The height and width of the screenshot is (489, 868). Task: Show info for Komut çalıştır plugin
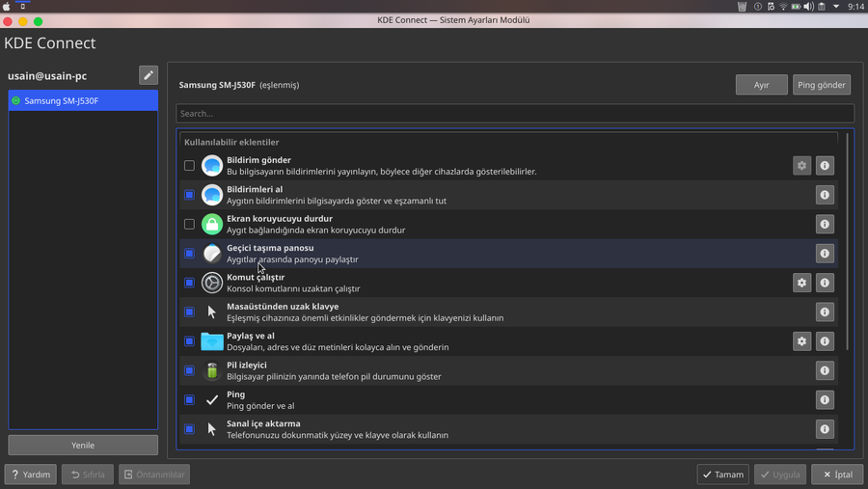click(825, 283)
